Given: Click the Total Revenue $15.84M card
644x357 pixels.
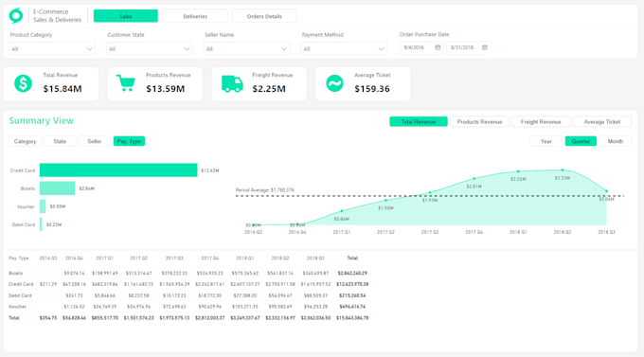Looking at the screenshot, I should (x=51, y=84).
